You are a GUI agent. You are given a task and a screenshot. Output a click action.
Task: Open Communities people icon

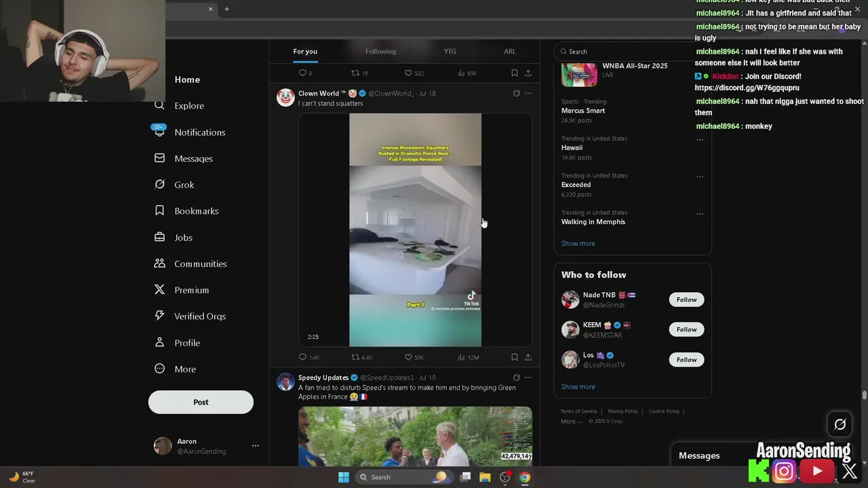(159, 263)
